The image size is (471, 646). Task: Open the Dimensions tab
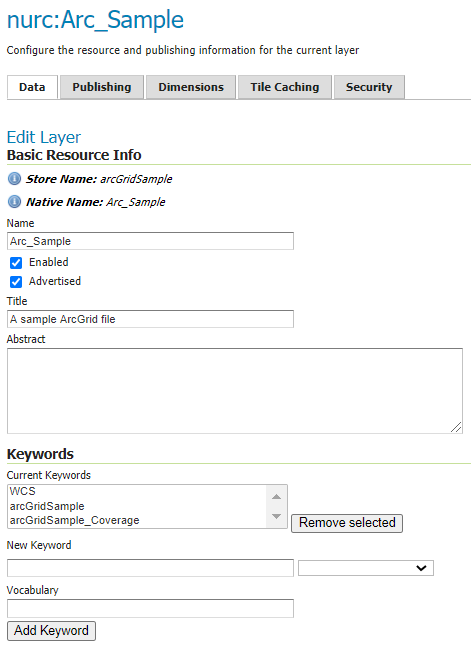coord(191,87)
